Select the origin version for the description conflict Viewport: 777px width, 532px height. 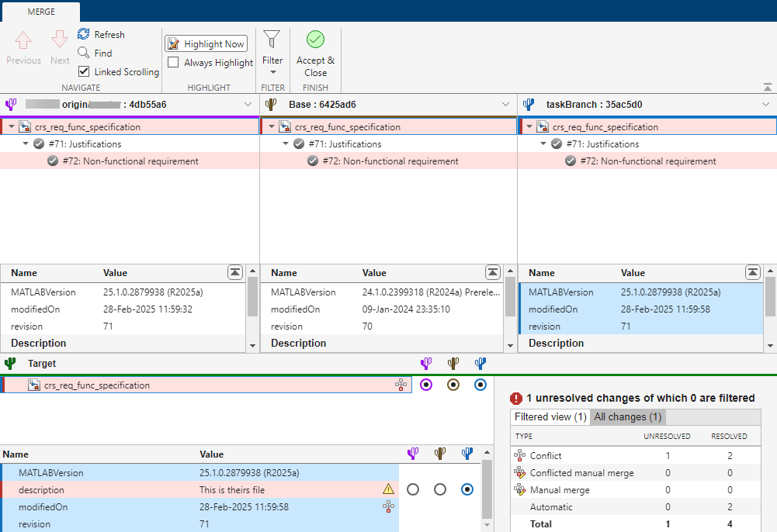click(x=412, y=489)
